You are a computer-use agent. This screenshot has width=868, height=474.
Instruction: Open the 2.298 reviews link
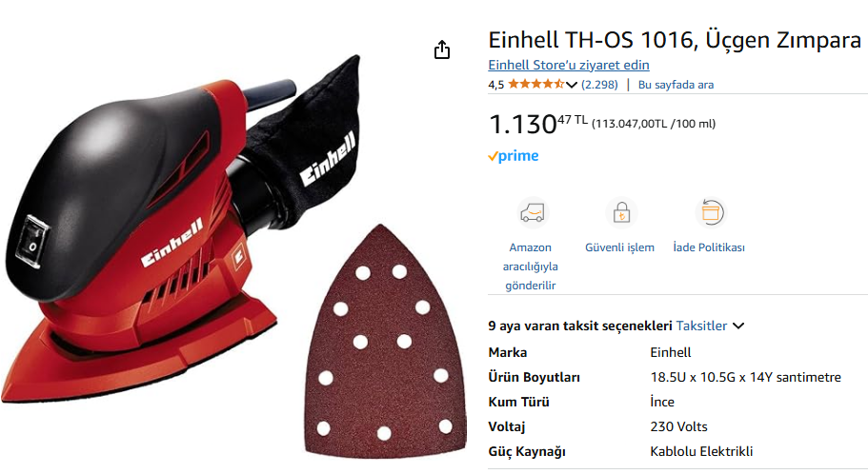(599, 85)
